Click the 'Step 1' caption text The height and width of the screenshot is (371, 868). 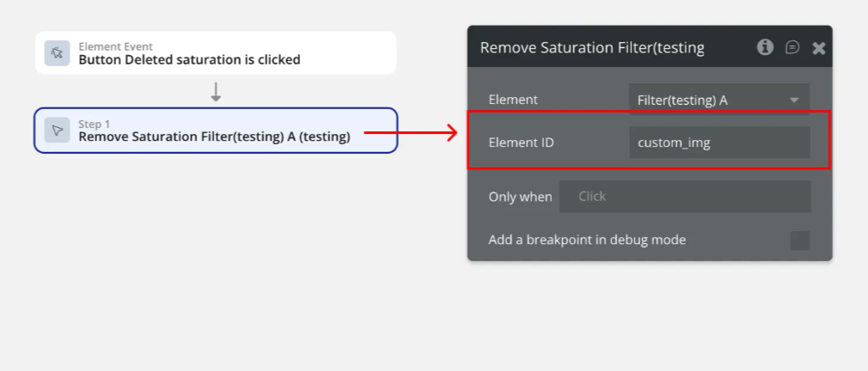click(95, 124)
